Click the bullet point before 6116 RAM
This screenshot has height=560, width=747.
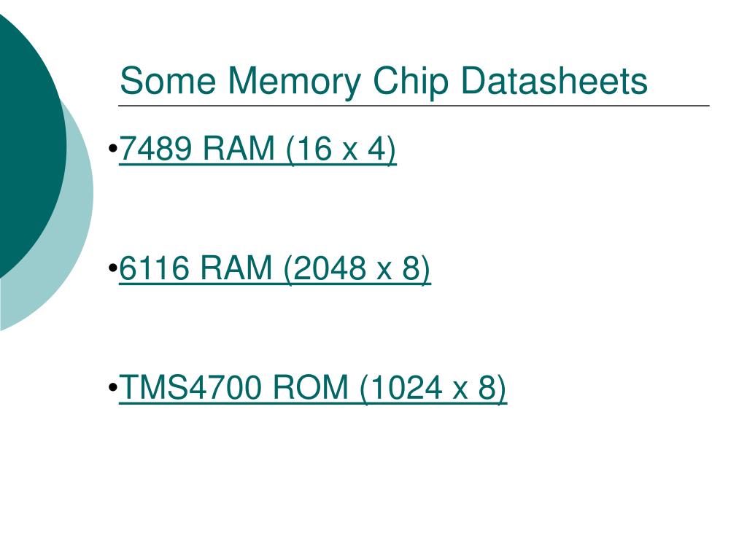[x=113, y=268]
